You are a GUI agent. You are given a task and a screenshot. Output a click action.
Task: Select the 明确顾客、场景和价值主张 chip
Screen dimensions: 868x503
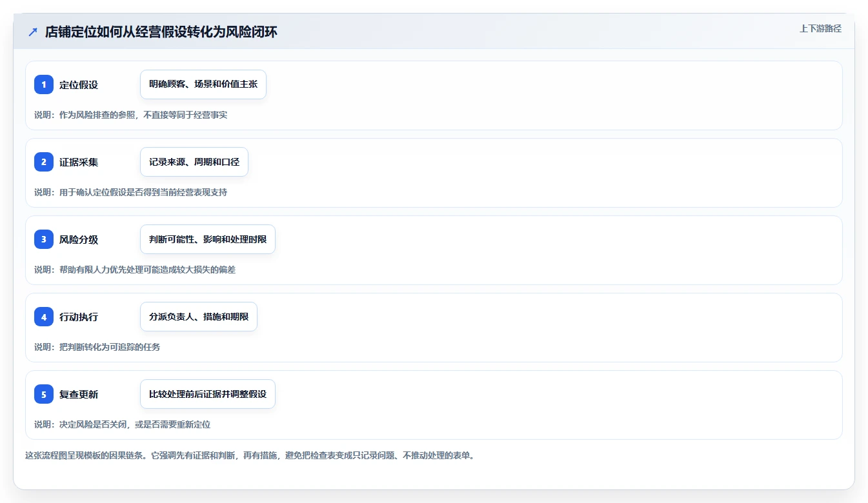click(x=203, y=84)
